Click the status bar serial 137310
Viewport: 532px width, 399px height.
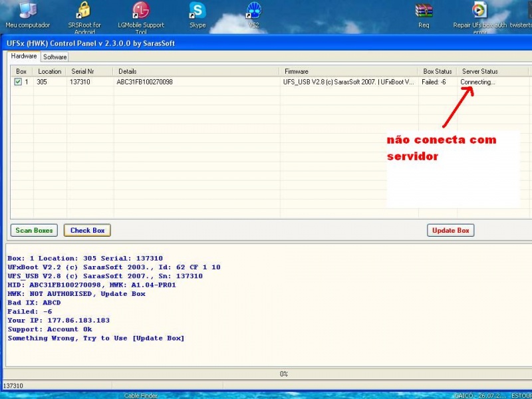click(13, 386)
